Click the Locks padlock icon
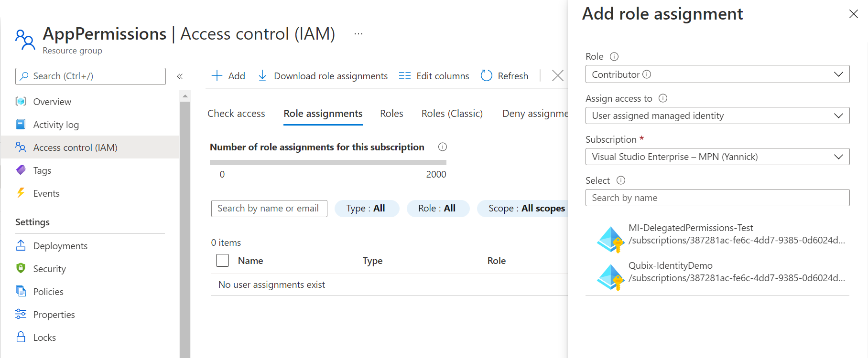Image resolution: width=868 pixels, height=358 pixels. pyautogui.click(x=21, y=337)
